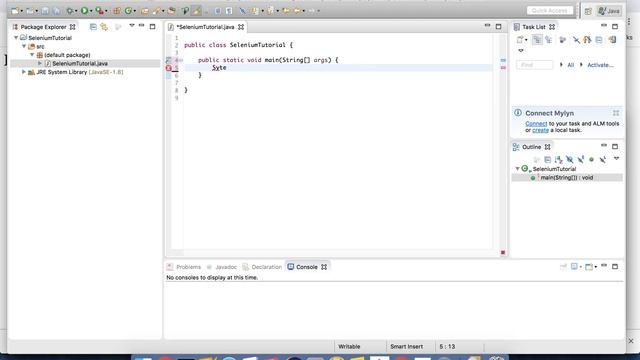The height and width of the screenshot is (360, 640).
Task: Collapse the src folder node
Action: [24, 46]
